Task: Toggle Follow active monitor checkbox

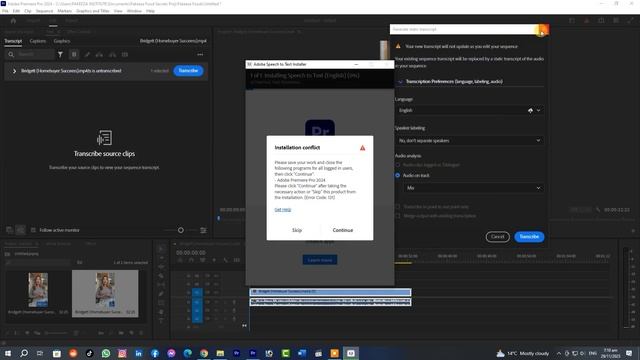Action: [x=33, y=230]
